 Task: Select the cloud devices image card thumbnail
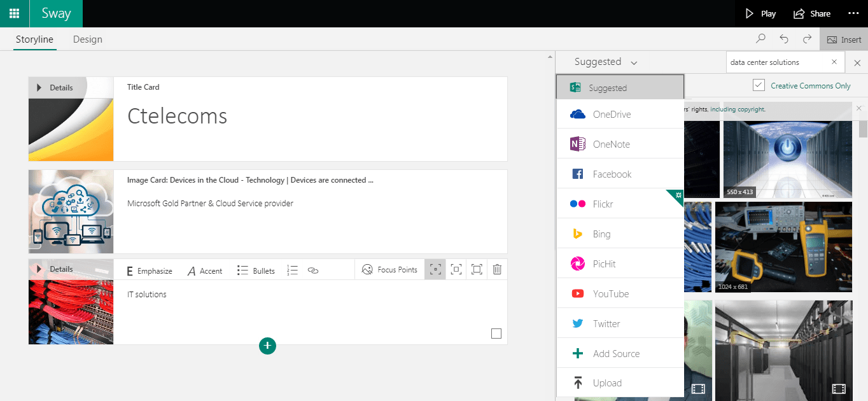pos(71,211)
